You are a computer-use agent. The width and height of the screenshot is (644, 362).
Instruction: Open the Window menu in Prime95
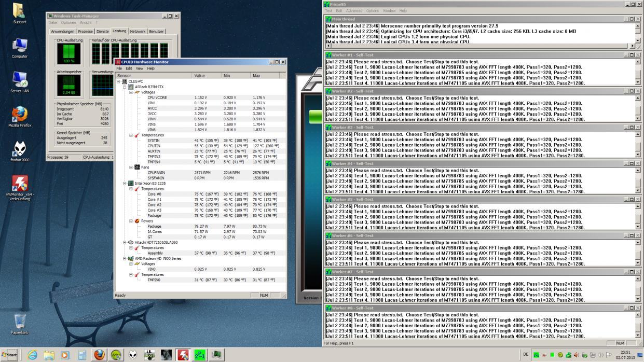pos(389,11)
